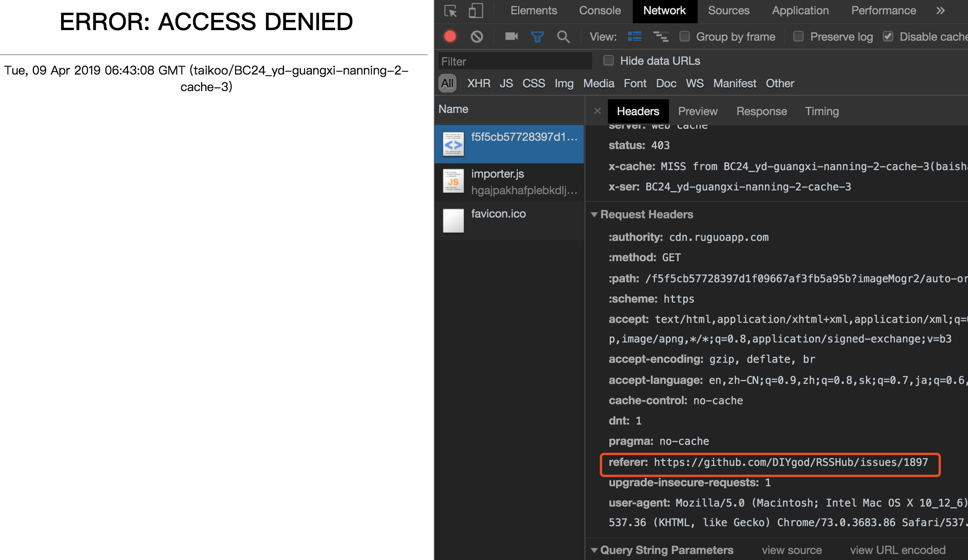Click the x-ser header value

(748, 187)
